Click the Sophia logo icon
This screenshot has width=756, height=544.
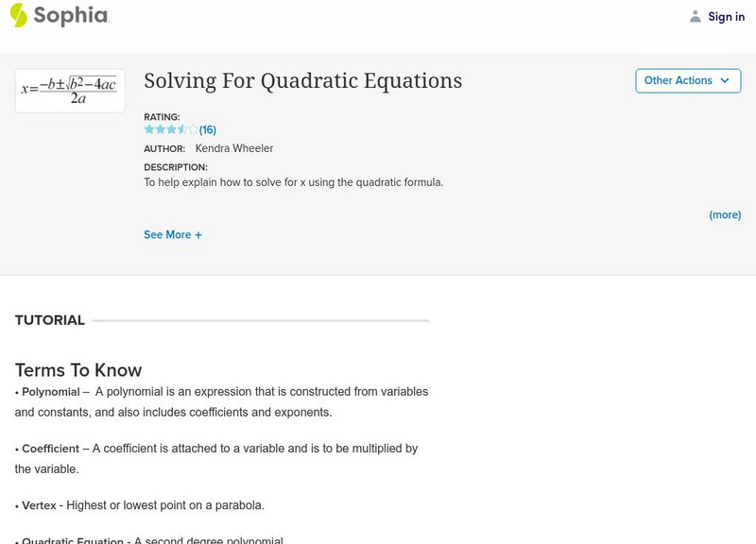pyautogui.click(x=18, y=15)
